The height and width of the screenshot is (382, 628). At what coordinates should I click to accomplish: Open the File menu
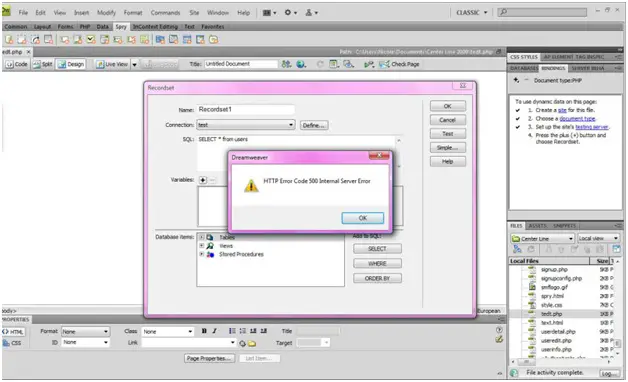pyautogui.click(x=23, y=13)
